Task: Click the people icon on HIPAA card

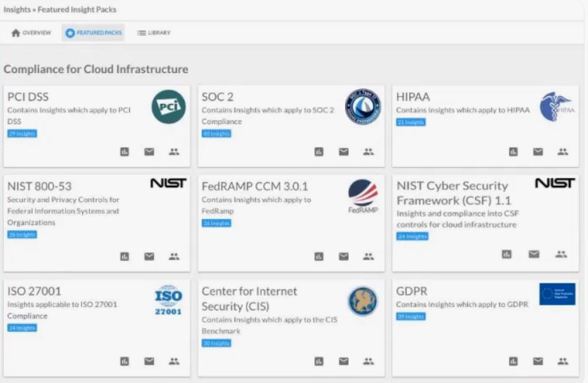Action: [563, 152]
